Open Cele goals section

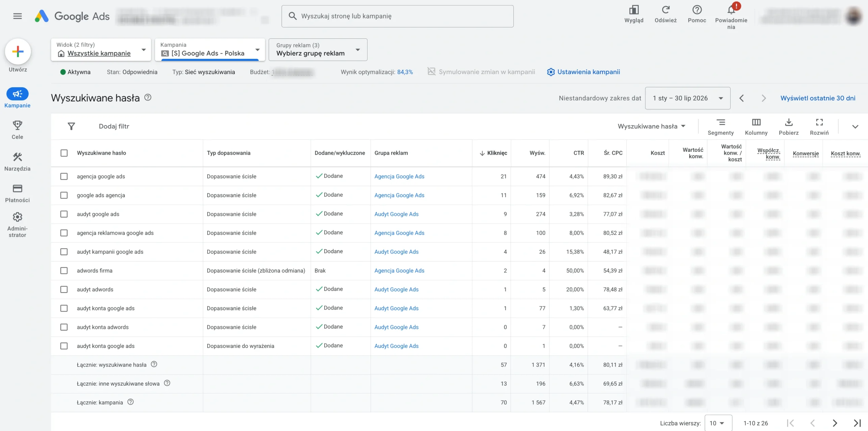click(x=17, y=130)
